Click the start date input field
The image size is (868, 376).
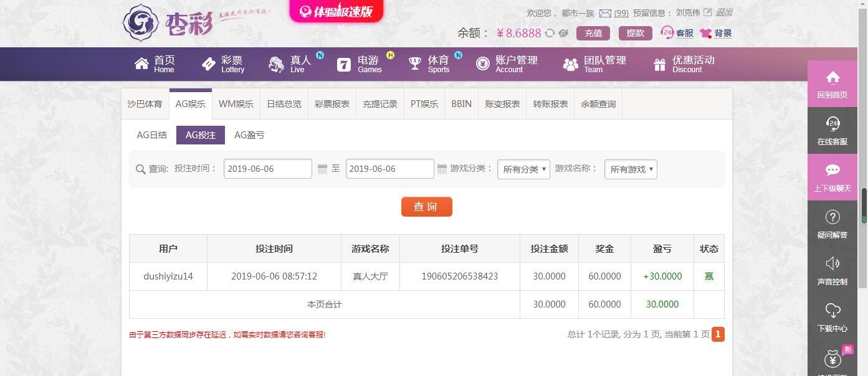[x=268, y=169]
